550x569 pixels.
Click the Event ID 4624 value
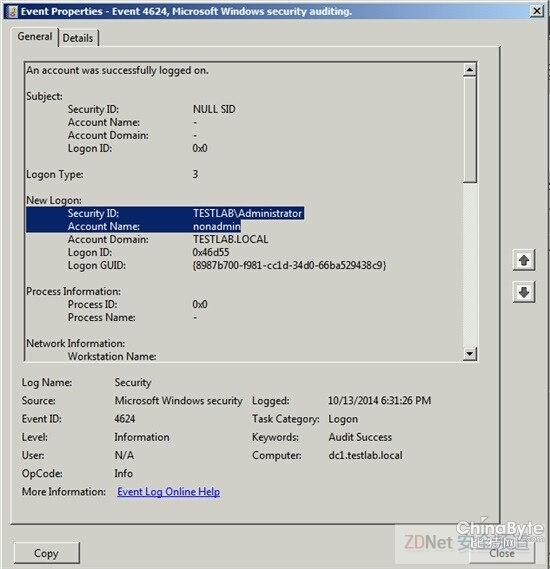coord(125,419)
